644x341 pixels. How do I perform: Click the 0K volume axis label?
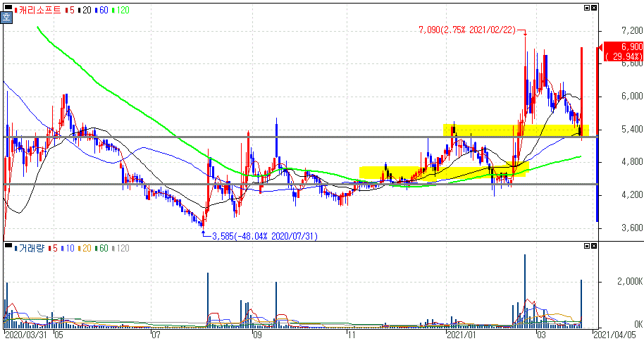[x=638, y=324]
